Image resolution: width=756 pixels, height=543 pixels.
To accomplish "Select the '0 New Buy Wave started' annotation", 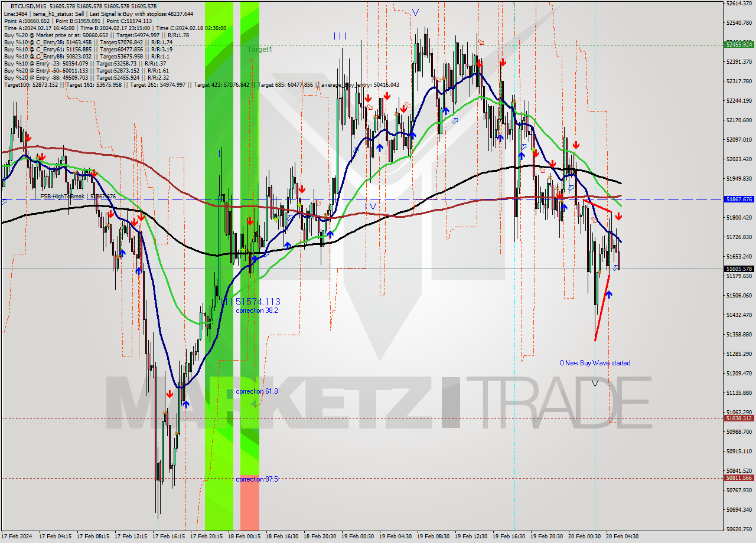I will tap(595, 363).
